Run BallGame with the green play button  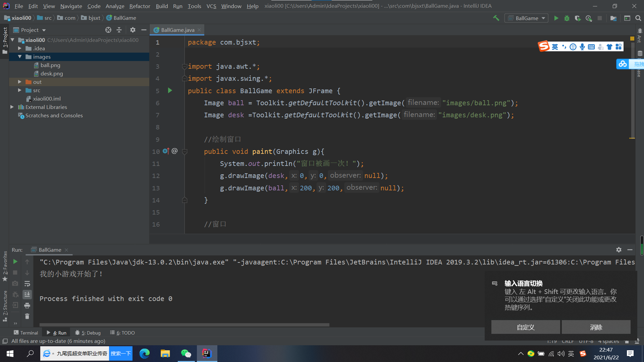coord(556,18)
